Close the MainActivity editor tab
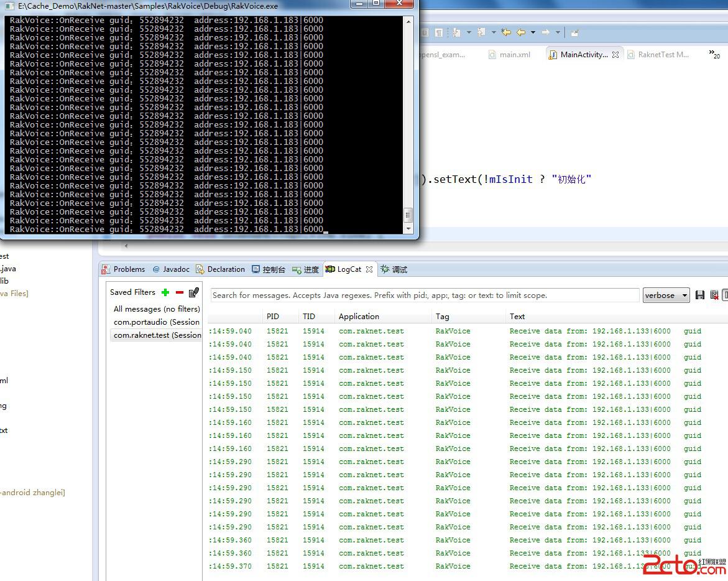 (615, 55)
